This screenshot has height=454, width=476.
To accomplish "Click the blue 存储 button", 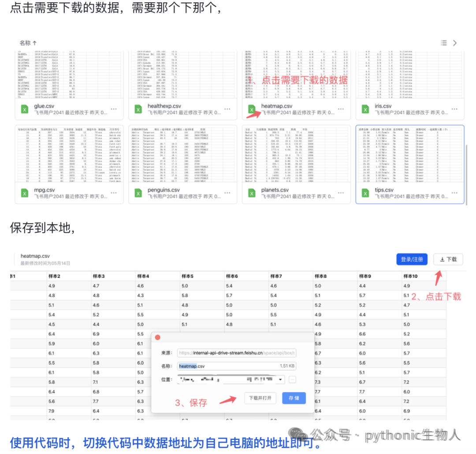I will pos(294,398).
